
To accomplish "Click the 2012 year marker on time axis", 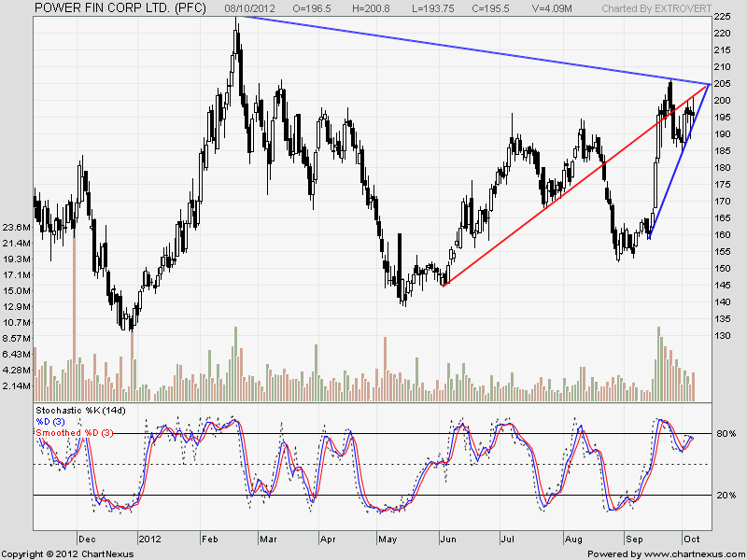I will coord(150,539).
